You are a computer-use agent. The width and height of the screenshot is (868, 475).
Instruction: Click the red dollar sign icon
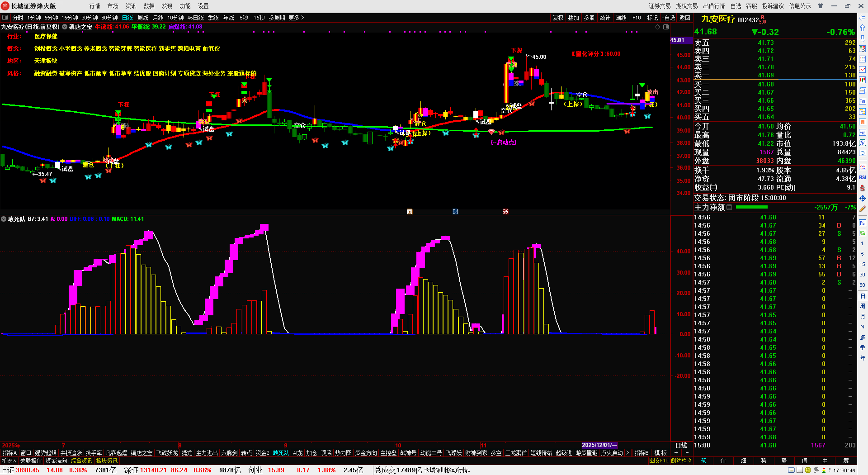click(863, 188)
